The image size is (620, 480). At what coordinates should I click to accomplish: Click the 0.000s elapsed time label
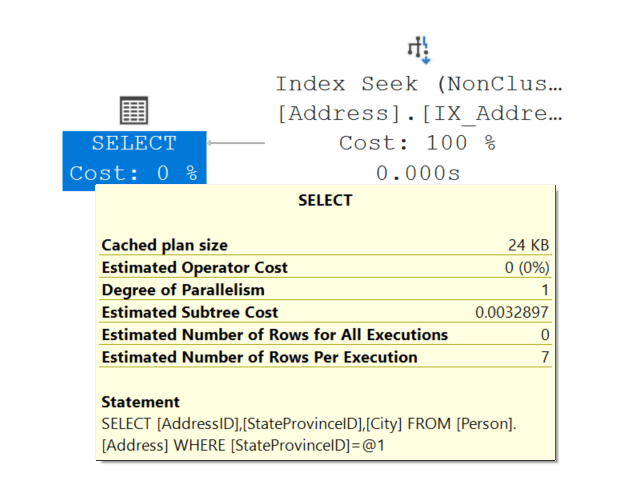point(418,173)
